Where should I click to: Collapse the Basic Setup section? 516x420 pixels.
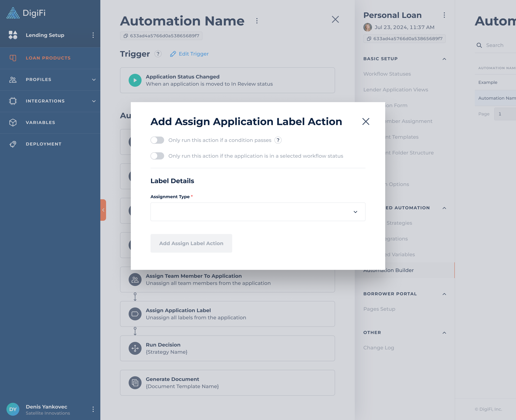(x=444, y=59)
